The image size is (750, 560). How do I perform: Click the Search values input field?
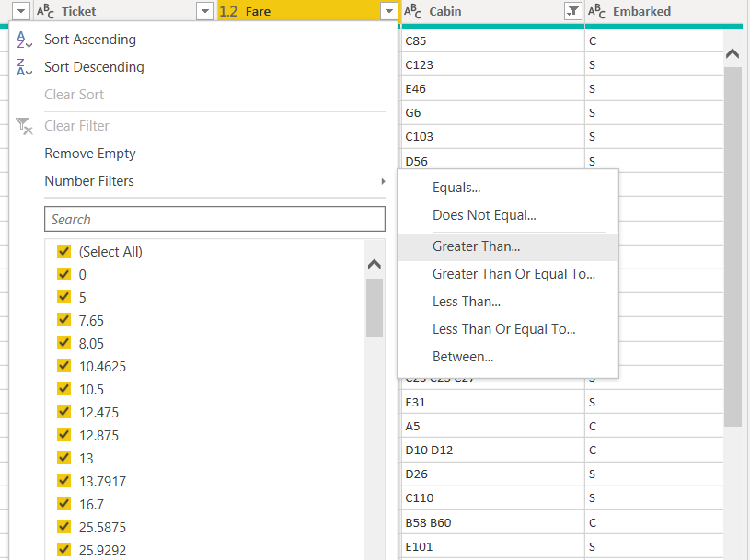(x=214, y=219)
